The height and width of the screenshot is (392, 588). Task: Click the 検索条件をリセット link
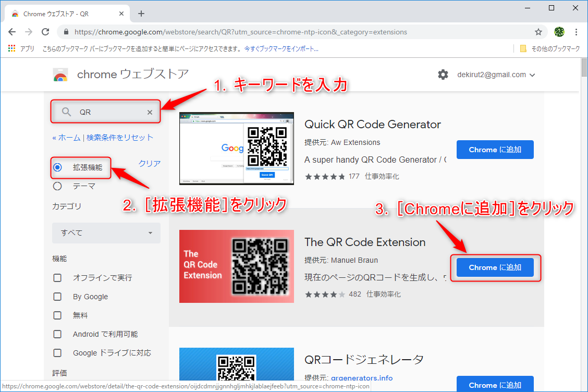pos(120,137)
